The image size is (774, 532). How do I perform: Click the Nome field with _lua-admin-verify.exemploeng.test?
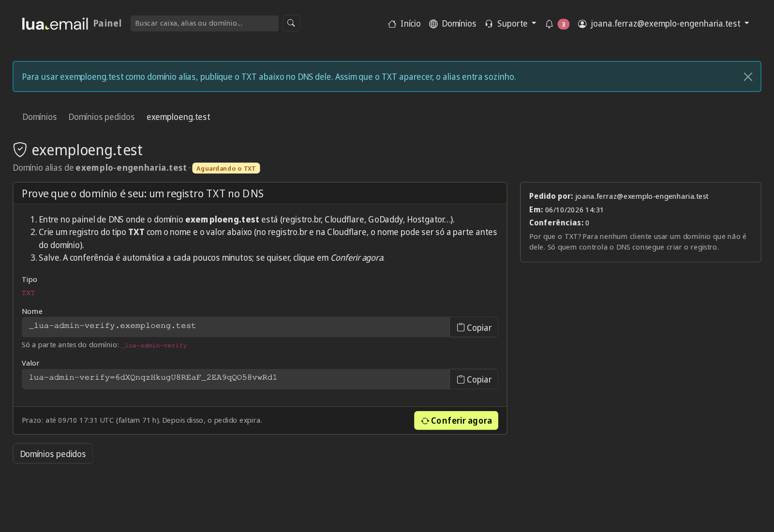(x=236, y=327)
